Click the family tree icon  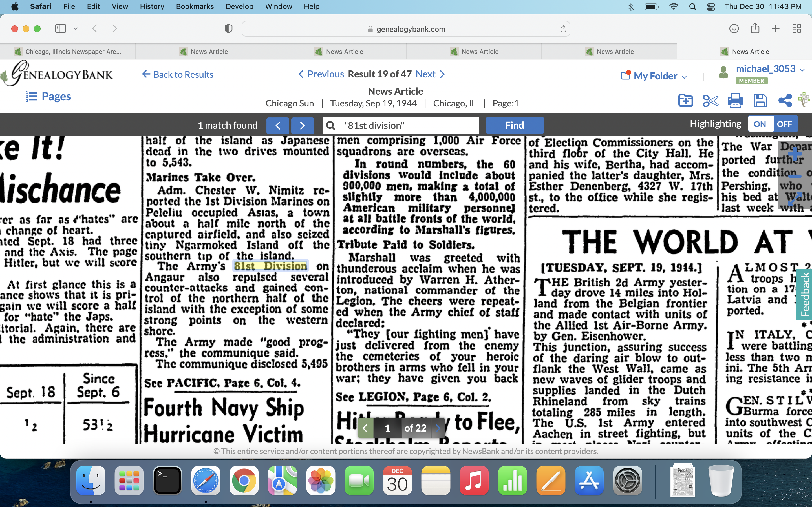tap(805, 100)
